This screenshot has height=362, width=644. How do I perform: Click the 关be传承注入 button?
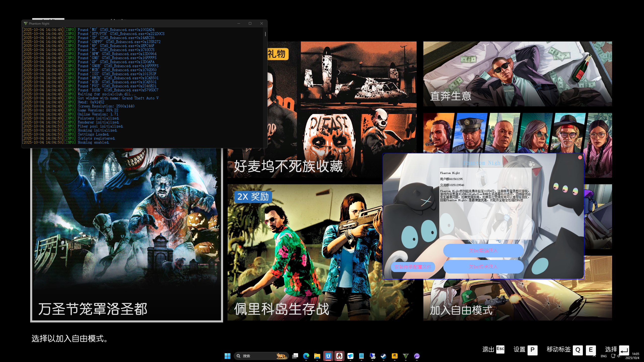[483, 266]
